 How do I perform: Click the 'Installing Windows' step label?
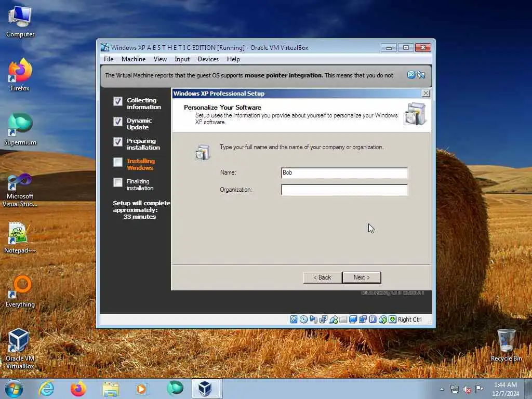coord(141,165)
